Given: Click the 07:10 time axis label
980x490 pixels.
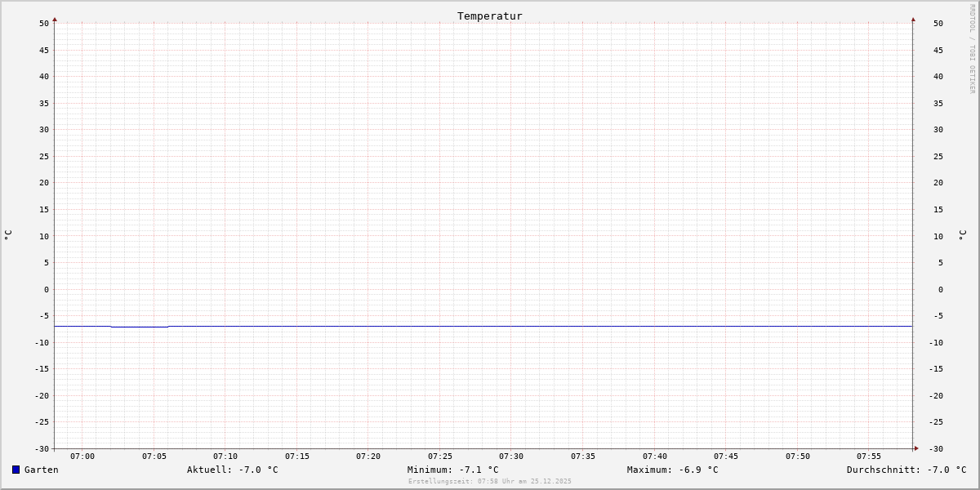Looking at the screenshot, I should click(x=225, y=456).
